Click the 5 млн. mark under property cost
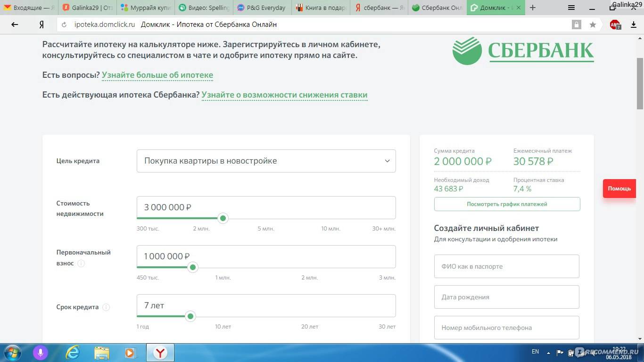644x362 pixels. point(266,229)
